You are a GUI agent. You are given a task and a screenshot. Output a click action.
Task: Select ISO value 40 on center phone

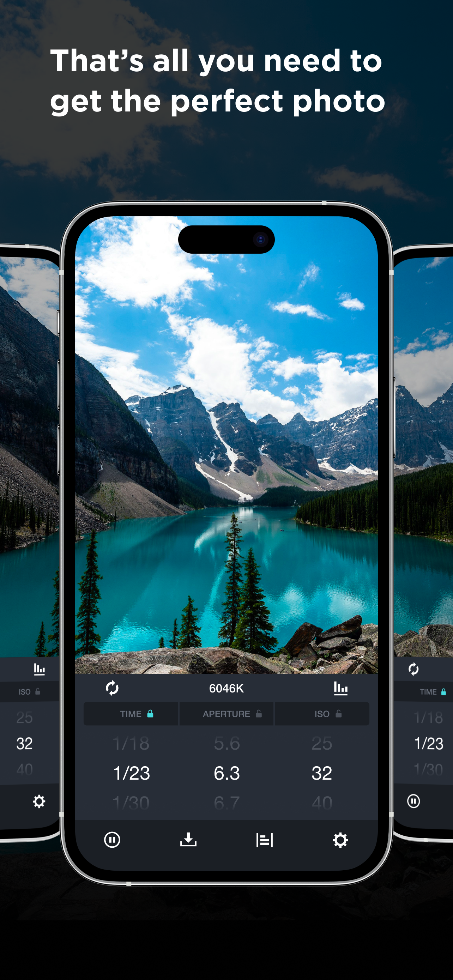322,803
